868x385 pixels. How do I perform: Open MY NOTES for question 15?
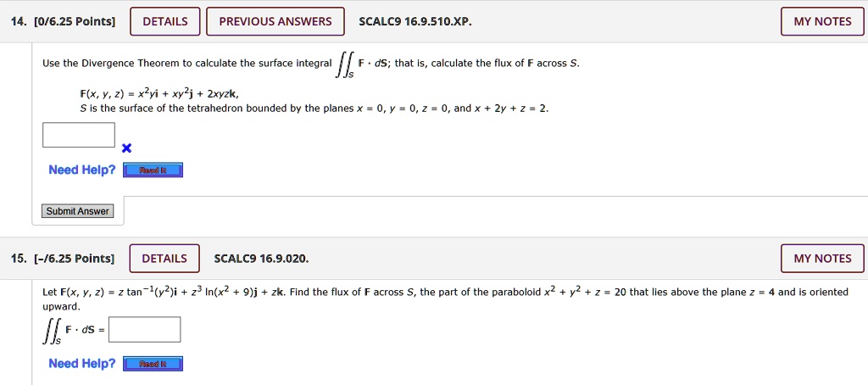tap(822, 259)
